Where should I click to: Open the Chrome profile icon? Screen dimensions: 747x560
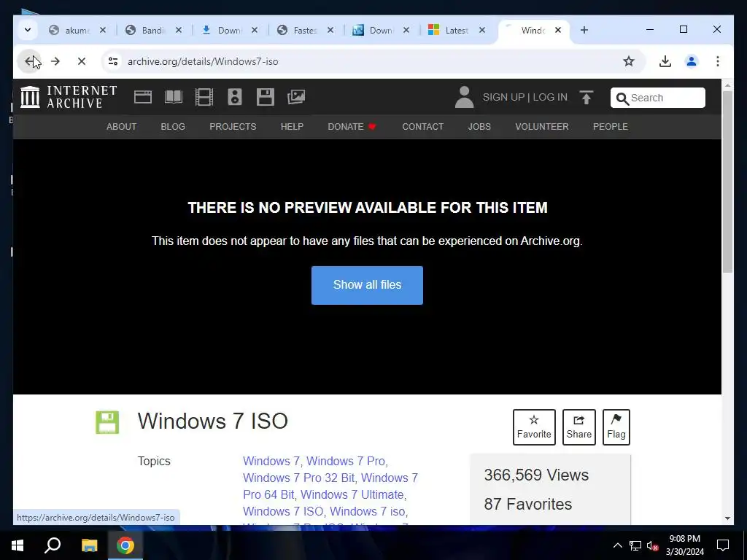692,61
